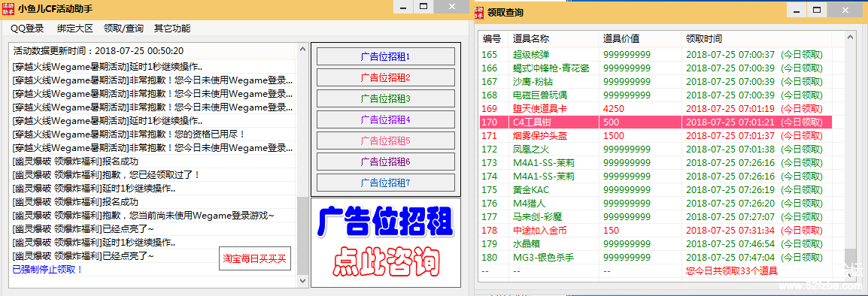Open the 其它功能 menu
The height and width of the screenshot is (296, 868).
click(172, 29)
